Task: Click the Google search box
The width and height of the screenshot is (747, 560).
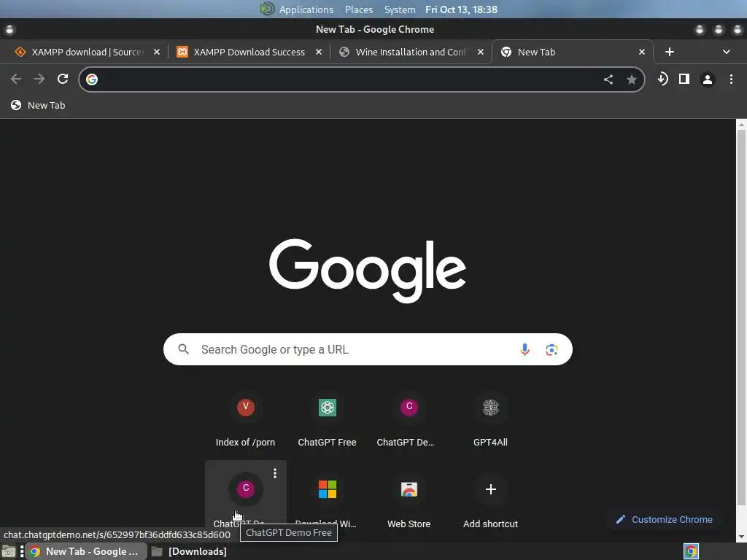Action: [368, 349]
